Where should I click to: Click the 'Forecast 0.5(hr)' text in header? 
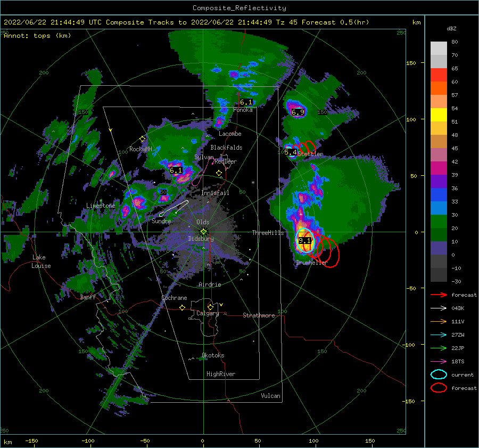point(335,22)
